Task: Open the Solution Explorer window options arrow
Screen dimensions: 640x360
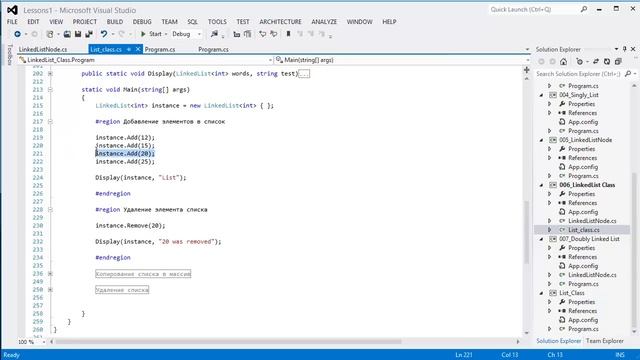Action: click(616, 49)
